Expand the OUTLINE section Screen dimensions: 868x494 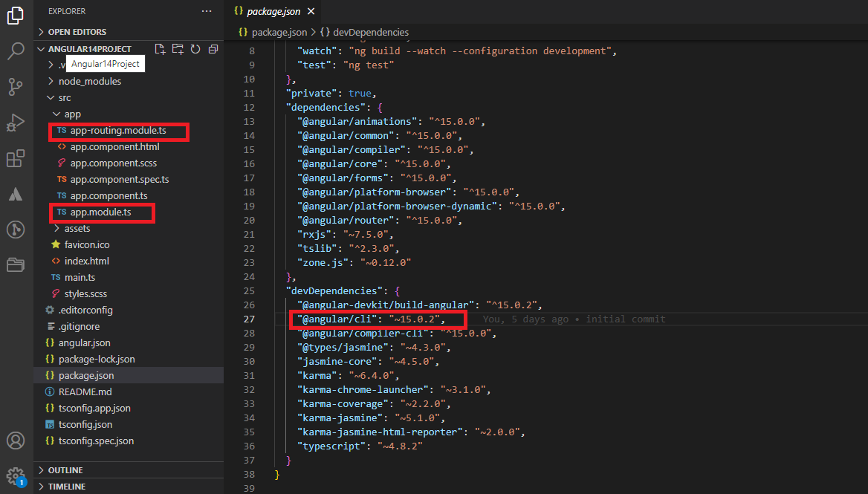(65, 470)
